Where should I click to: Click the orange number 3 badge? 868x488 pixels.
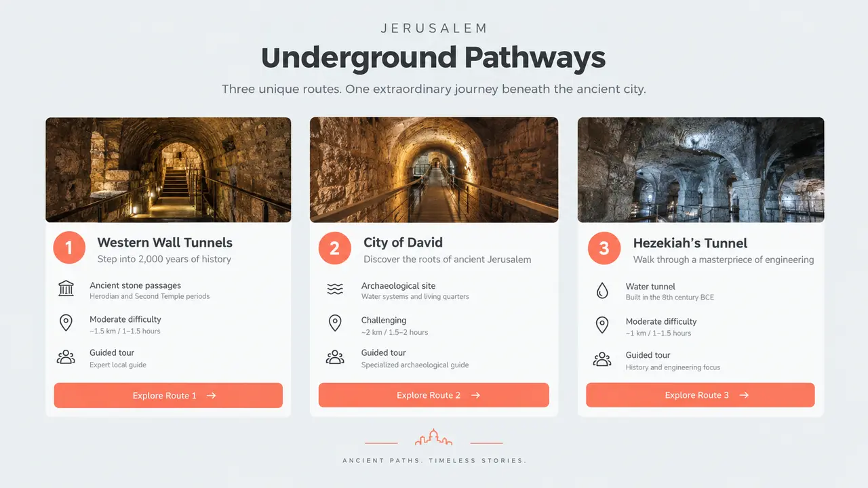(604, 249)
